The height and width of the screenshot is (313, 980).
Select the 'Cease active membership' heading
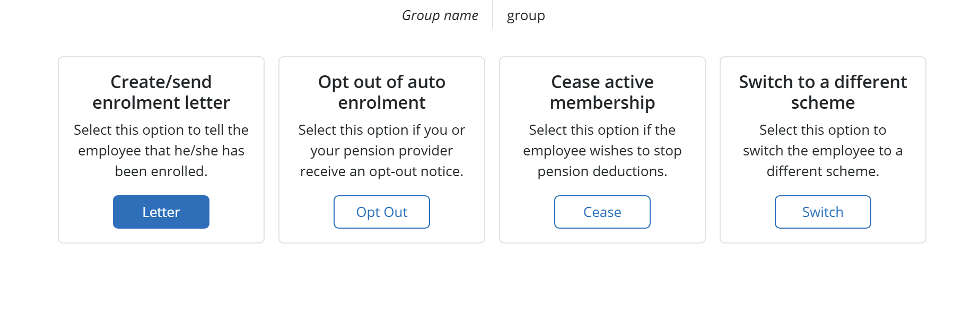coord(602,92)
